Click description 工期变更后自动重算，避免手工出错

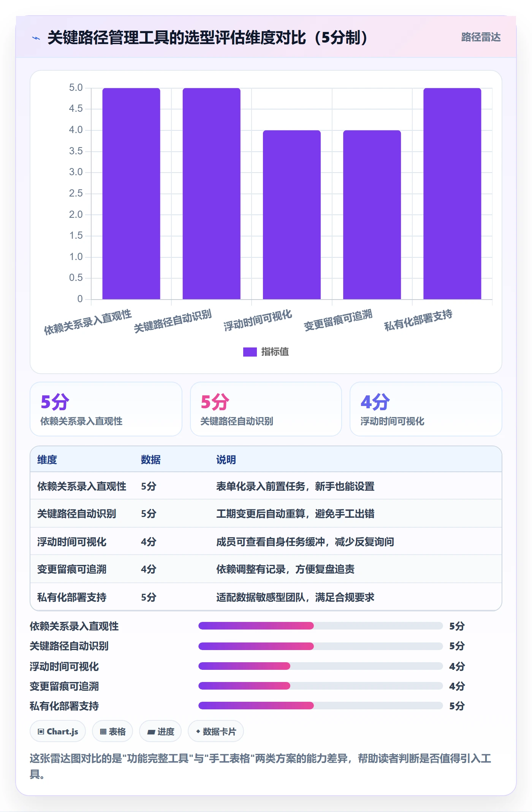pyautogui.click(x=295, y=514)
